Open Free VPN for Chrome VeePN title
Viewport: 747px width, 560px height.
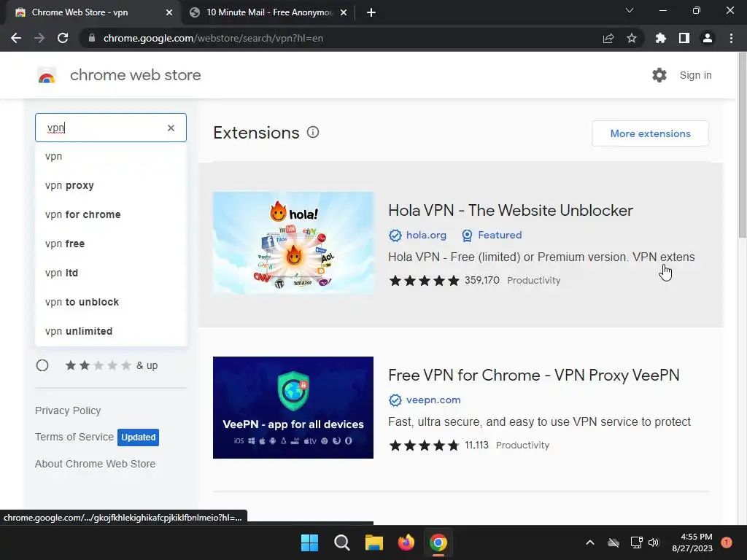tap(533, 376)
